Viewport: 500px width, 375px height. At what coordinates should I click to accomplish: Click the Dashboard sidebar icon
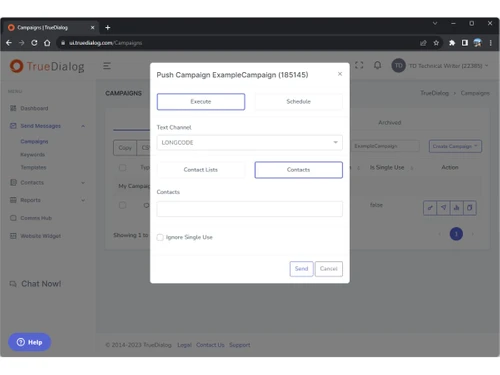(x=13, y=108)
